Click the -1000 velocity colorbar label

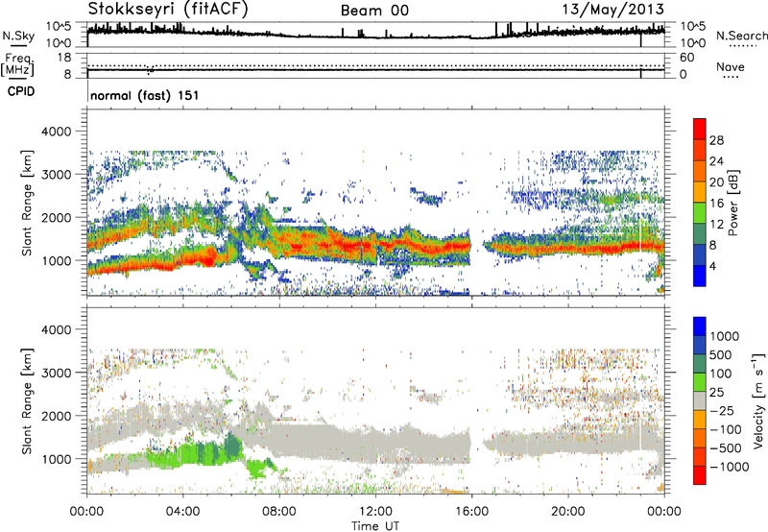pyautogui.click(x=730, y=467)
